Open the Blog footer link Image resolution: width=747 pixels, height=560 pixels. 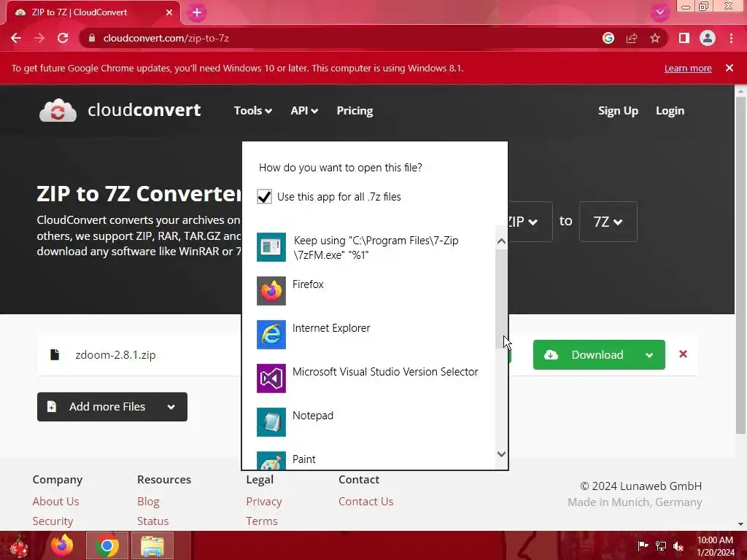point(148,502)
